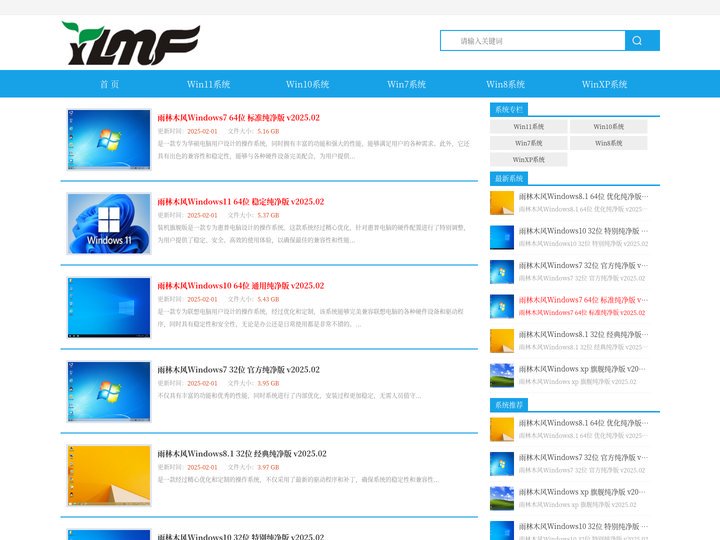The height and width of the screenshot is (540, 720).
Task: Click Windows8.1 32位 经典纯净版 icon in 最新系统
Action: pos(502,341)
